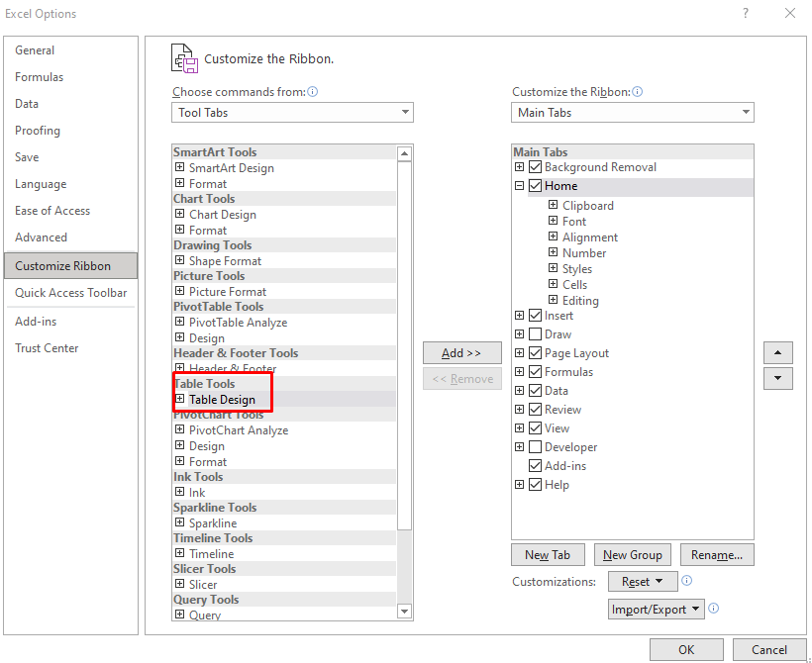
Task: Expand the Picture Format node
Action: coord(179,290)
